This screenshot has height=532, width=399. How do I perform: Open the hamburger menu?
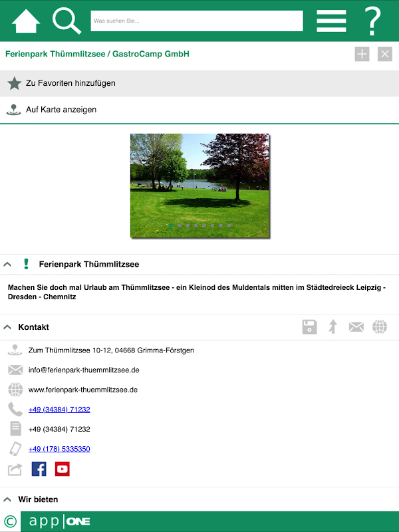[x=331, y=21]
